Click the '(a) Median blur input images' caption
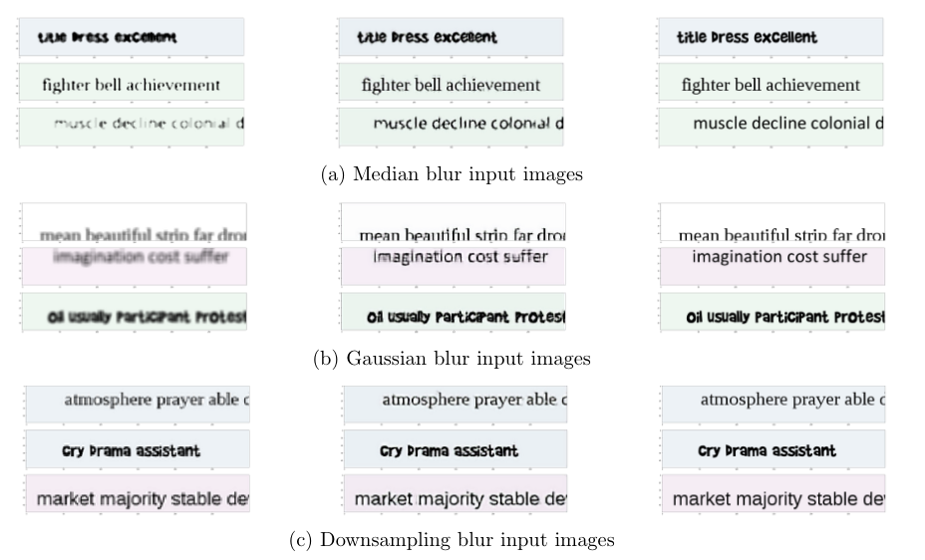This screenshot has width=925, height=560. click(x=452, y=174)
